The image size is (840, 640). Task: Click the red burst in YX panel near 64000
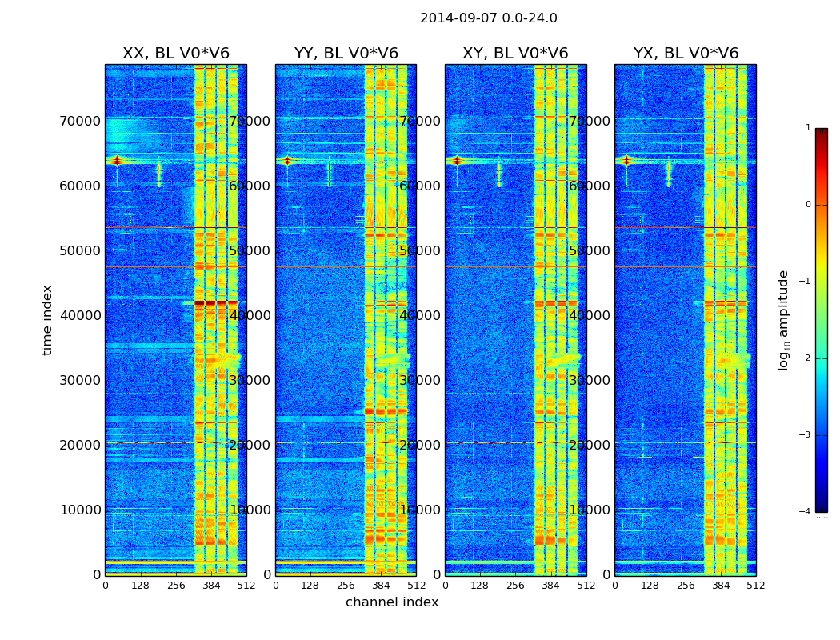(626, 160)
